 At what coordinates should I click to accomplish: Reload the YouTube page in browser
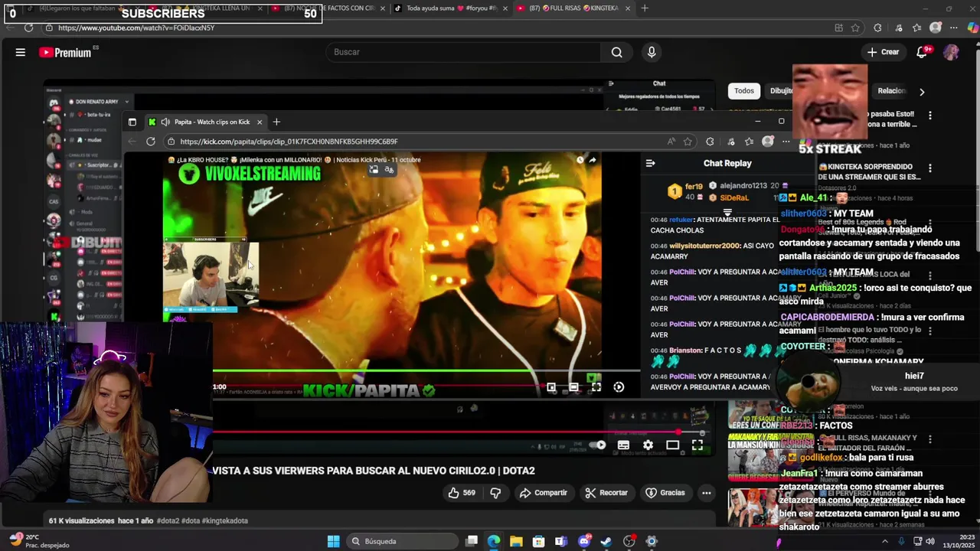(28, 28)
